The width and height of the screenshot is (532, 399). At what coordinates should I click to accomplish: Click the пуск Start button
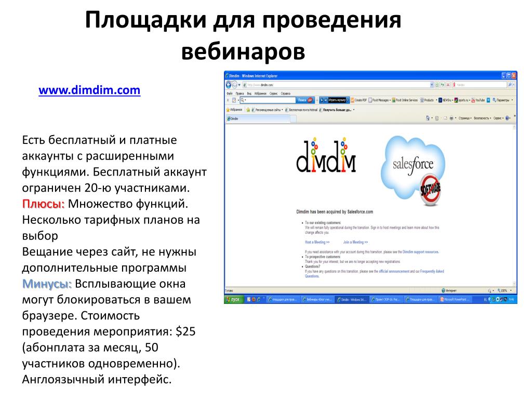click(x=233, y=300)
